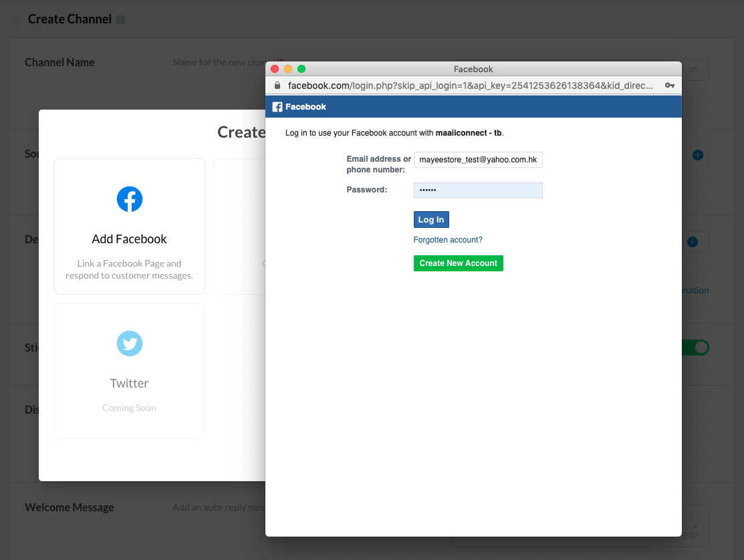Screen dimensions: 744x560
Task: Click the Log In button
Action: coord(431,220)
